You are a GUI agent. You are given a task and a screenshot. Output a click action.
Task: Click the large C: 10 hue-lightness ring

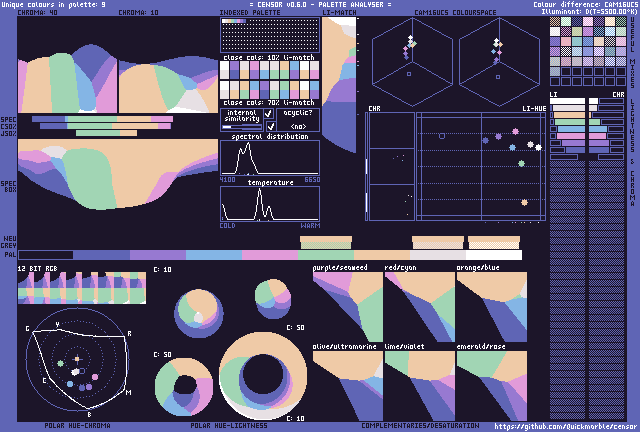[263, 373]
